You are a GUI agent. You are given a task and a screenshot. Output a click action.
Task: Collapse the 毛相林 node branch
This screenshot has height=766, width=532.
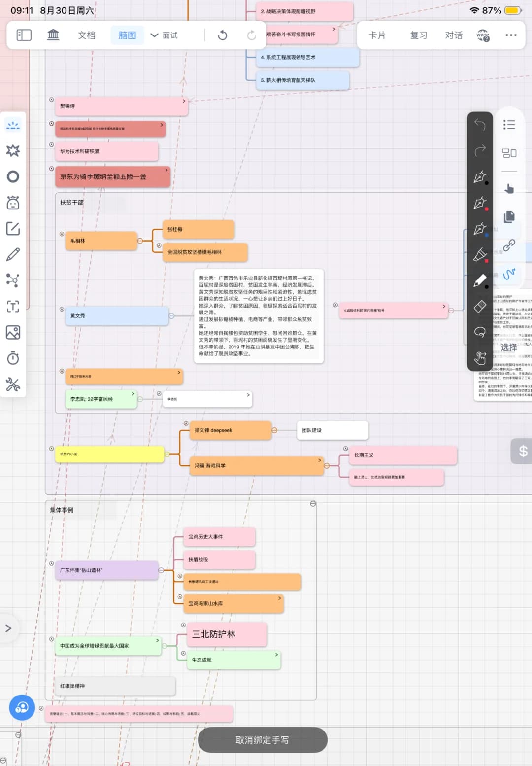click(x=140, y=241)
